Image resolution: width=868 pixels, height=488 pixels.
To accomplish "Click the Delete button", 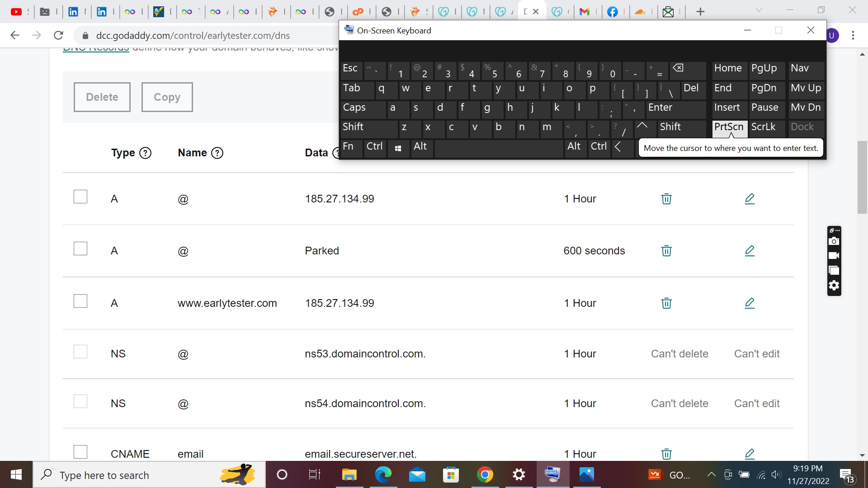I will 102,97.
